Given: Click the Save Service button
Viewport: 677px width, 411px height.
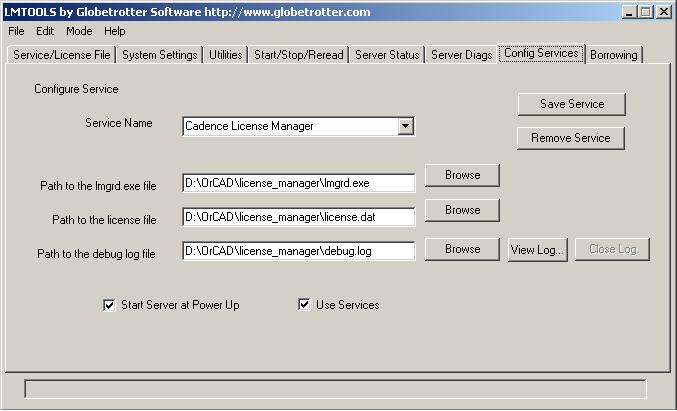Looking at the screenshot, I should pyautogui.click(x=572, y=104).
